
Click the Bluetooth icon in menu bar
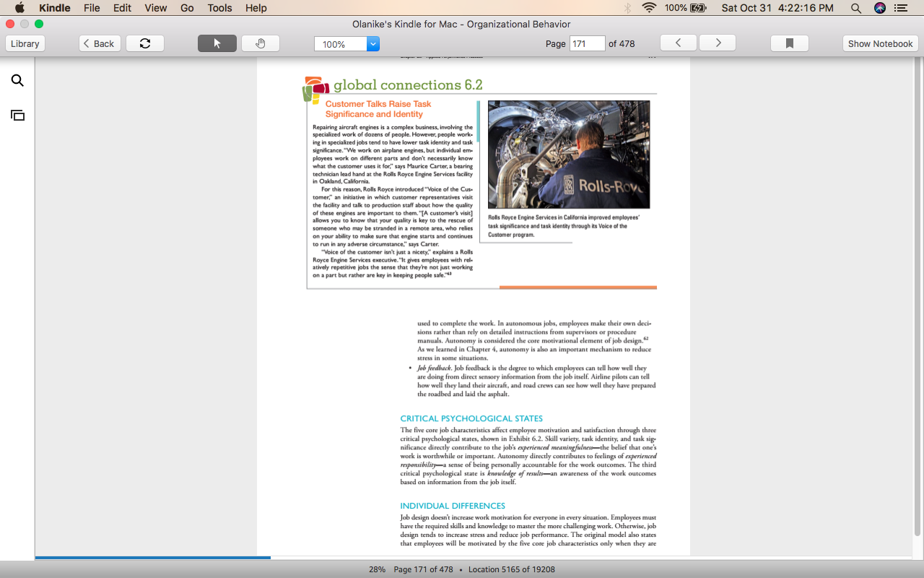(627, 8)
